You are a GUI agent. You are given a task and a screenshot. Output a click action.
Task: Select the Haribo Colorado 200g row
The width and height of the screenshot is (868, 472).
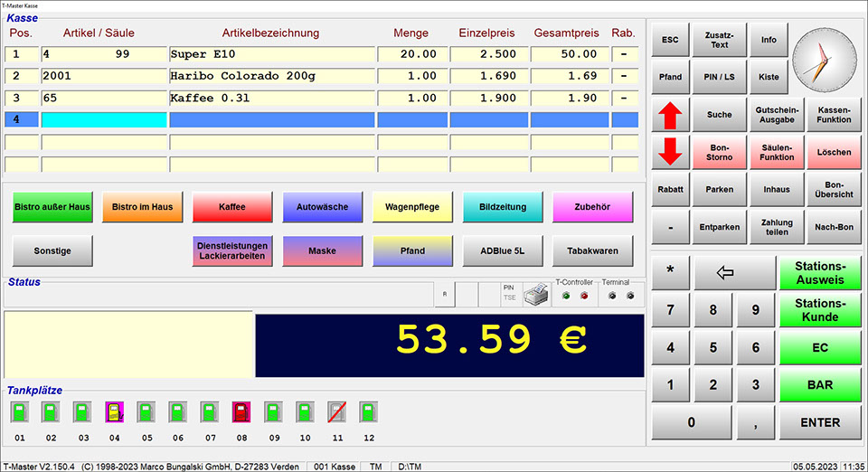click(x=271, y=76)
